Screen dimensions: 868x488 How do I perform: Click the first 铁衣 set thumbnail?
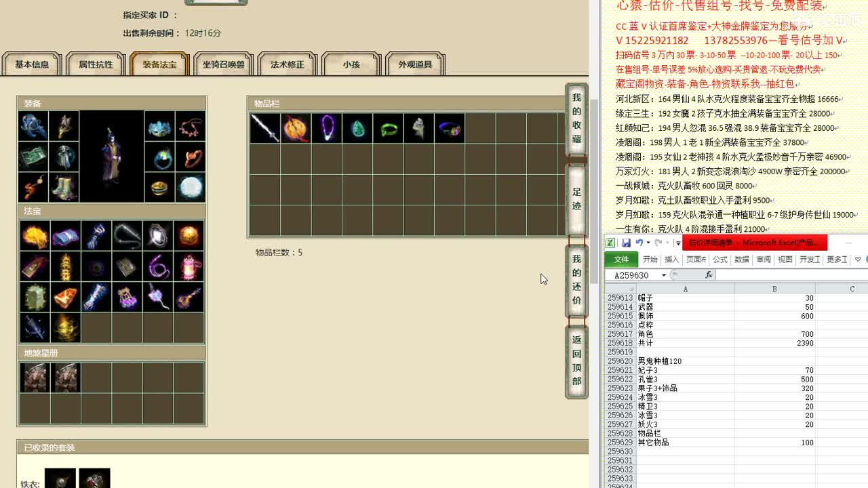60,479
